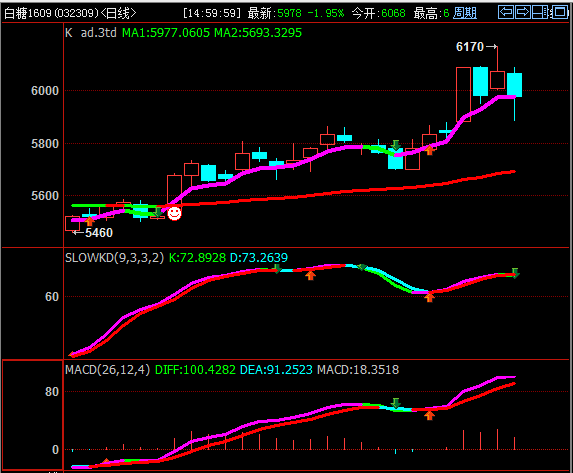This screenshot has width=573, height=473.
Task: Click the right arrow navigation icon
Action: [523, 12]
